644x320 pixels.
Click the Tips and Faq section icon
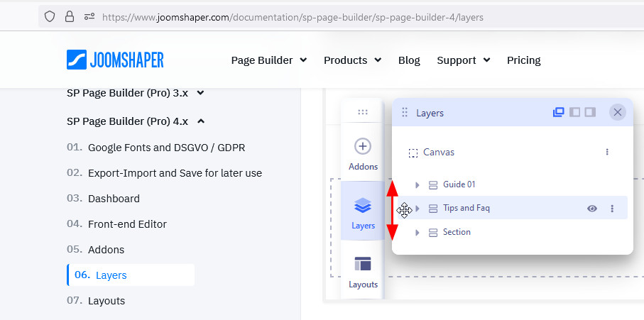(x=433, y=209)
